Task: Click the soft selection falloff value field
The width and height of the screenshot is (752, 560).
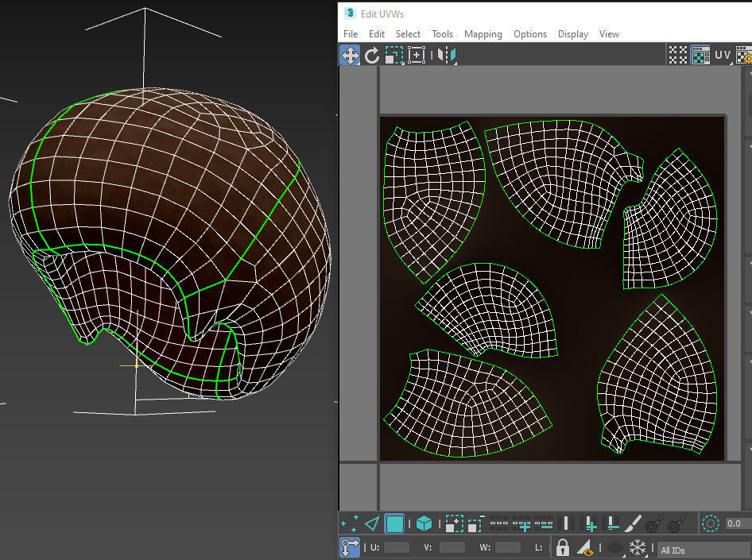Action: pyautogui.click(x=738, y=523)
